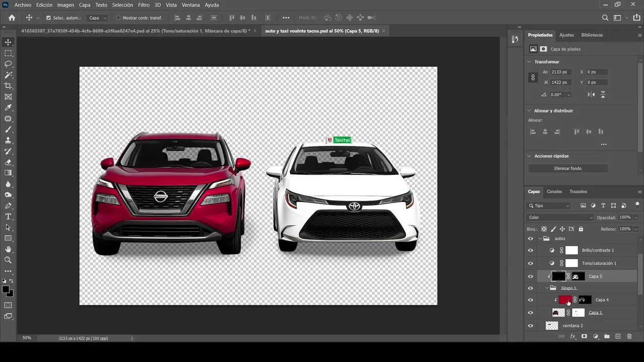The image size is (644, 362).
Task: Click the search icon in options bar
Action: (605, 18)
